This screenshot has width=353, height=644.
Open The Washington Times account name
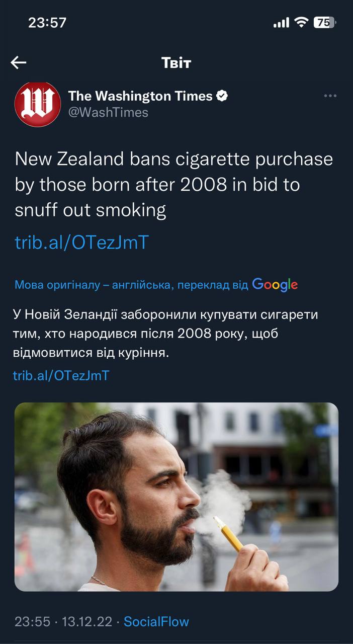(140, 96)
